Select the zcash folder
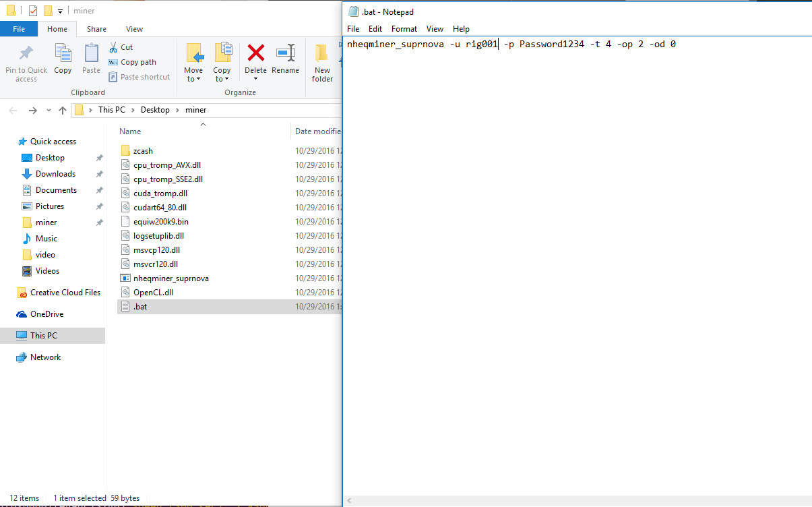The image size is (812, 507). point(143,151)
